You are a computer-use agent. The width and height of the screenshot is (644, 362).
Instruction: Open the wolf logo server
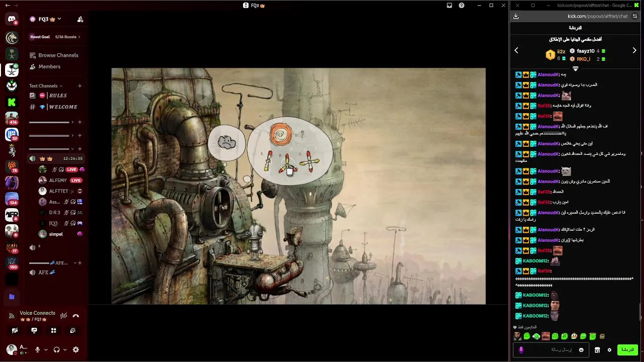(x=12, y=38)
